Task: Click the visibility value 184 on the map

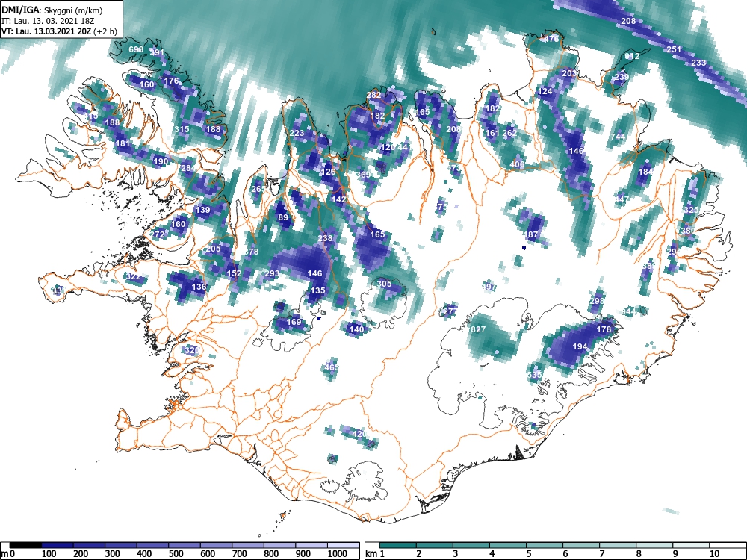Action: click(645, 172)
